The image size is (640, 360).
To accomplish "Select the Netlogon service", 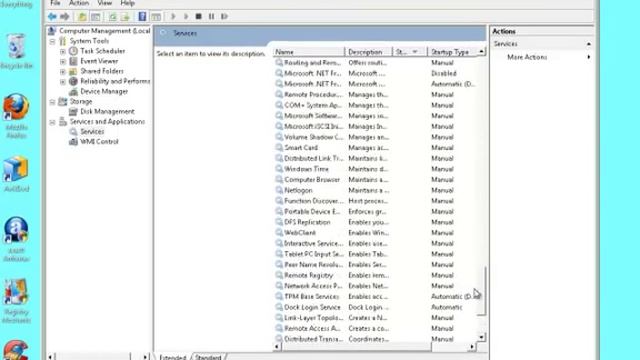I will tap(374, 190).
